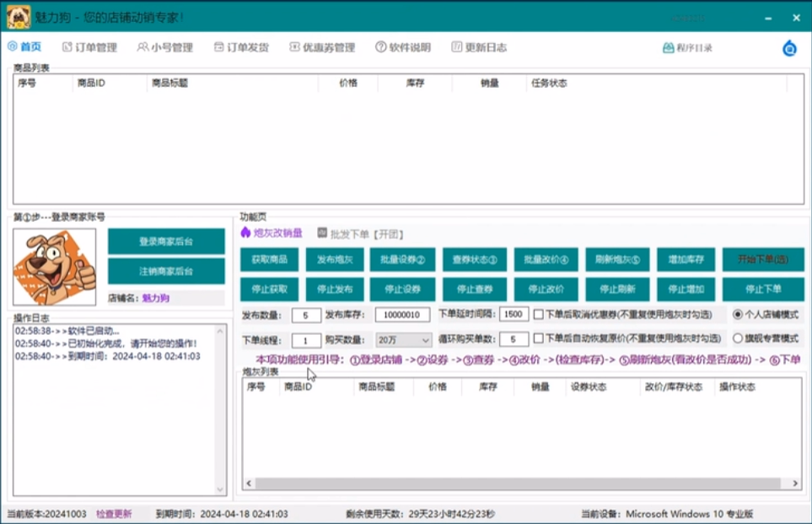Viewport: 812px width, 524px height.
Task: Minimize the 魅力狗 window
Action: [768, 18]
